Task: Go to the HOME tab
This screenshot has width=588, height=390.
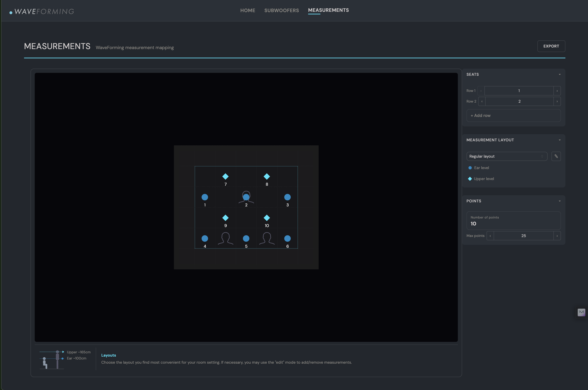Action: coord(247,10)
